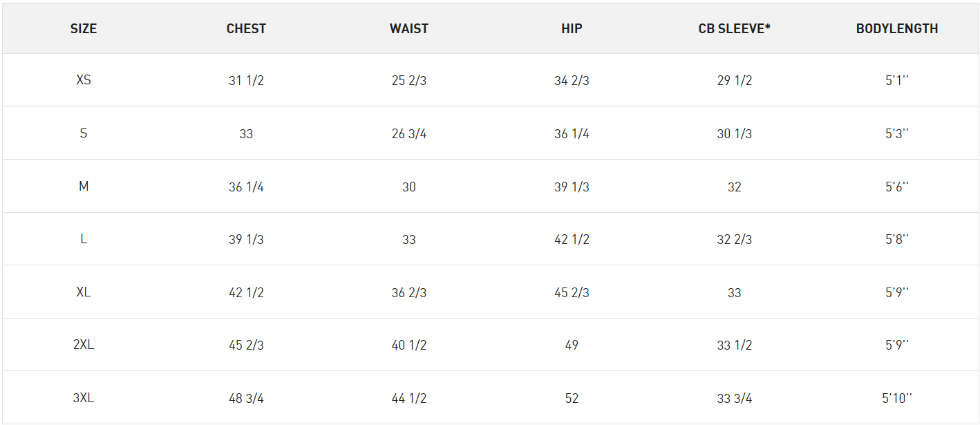This screenshot has height=425, width=980.
Task: Select the WAIST column header
Action: tap(409, 29)
